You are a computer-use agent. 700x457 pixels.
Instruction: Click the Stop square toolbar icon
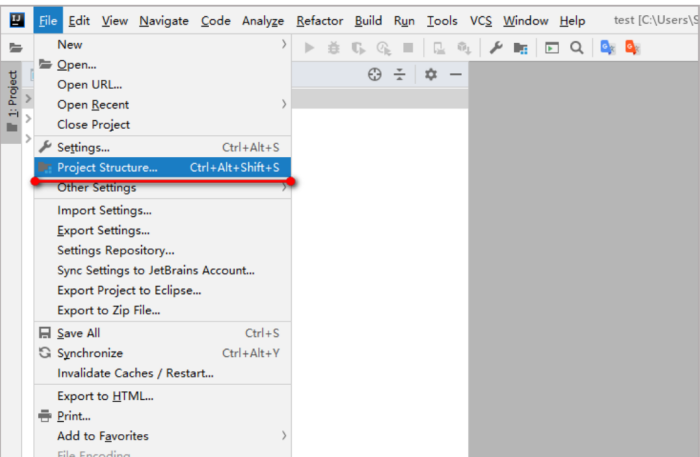coord(408,47)
